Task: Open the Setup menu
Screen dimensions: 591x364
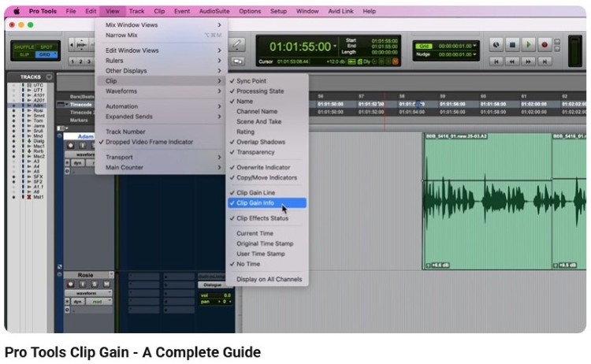Action: point(278,11)
